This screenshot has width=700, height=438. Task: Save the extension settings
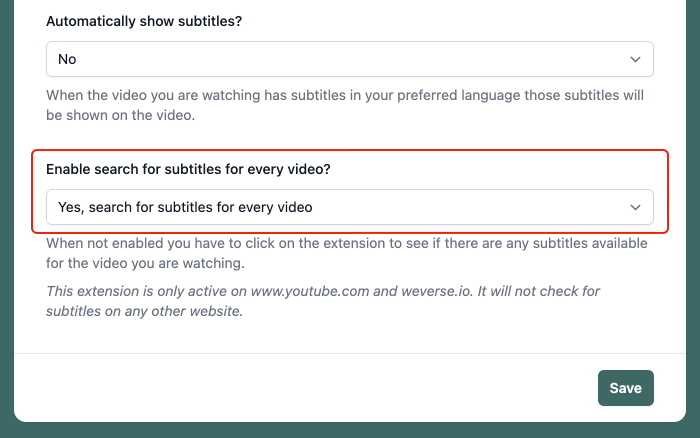click(625, 388)
